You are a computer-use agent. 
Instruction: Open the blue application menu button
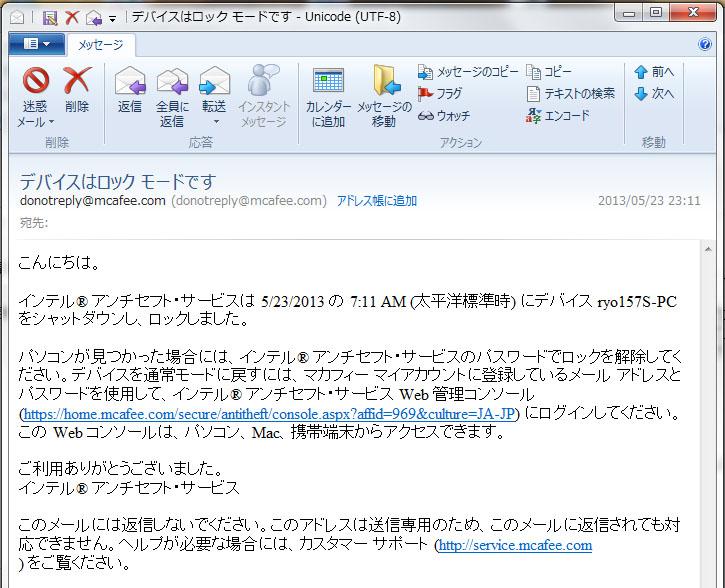(x=36, y=44)
